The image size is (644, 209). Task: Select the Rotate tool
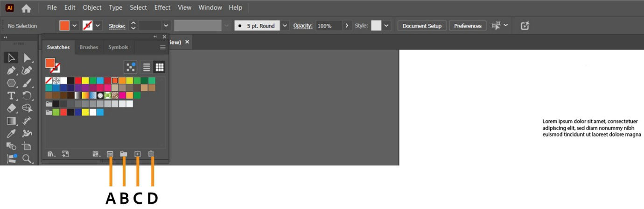(x=28, y=96)
